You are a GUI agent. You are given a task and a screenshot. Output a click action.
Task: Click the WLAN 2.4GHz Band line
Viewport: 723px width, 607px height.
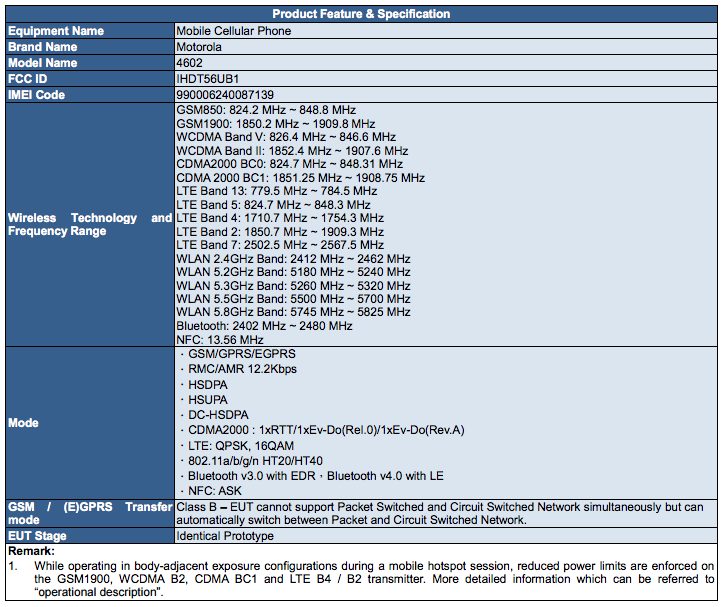[293, 259]
